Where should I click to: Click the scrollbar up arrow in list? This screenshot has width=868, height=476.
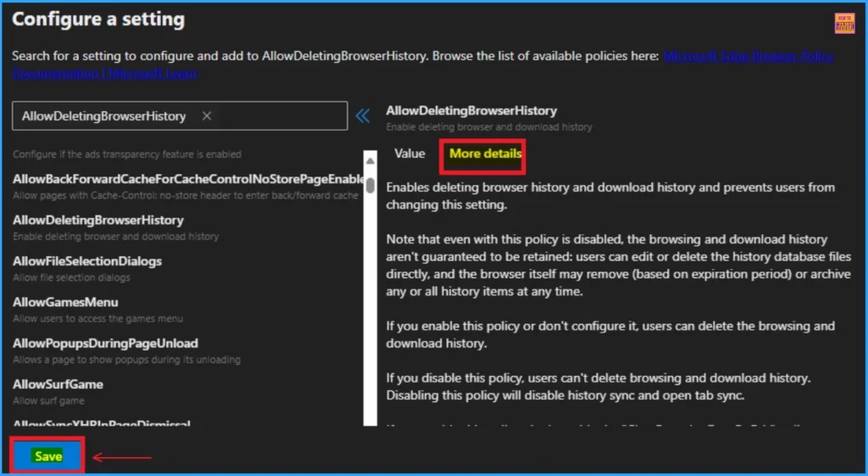370,160
